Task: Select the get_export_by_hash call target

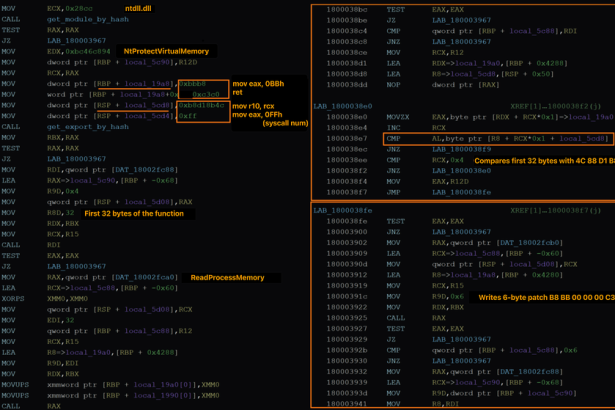Action: (87, 127)
